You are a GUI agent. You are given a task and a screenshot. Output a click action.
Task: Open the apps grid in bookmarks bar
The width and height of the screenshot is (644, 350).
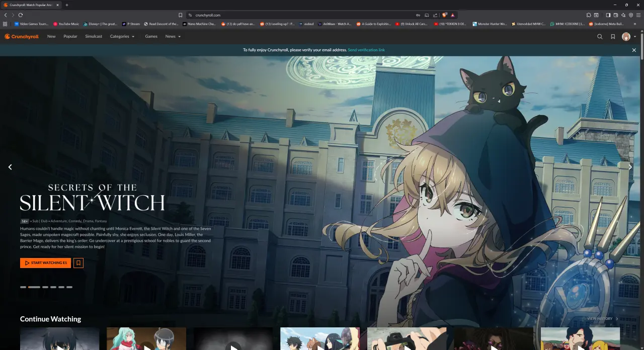(x=5, y=24)
